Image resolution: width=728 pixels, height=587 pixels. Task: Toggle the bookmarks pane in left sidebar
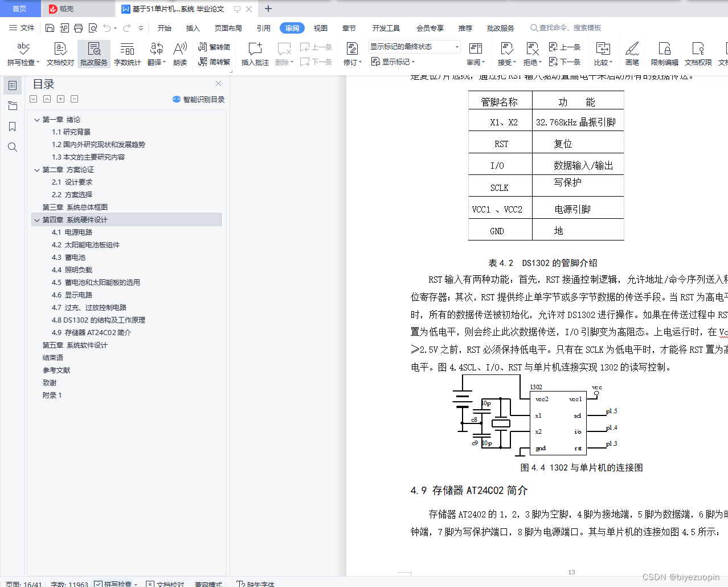pos(13,127)
